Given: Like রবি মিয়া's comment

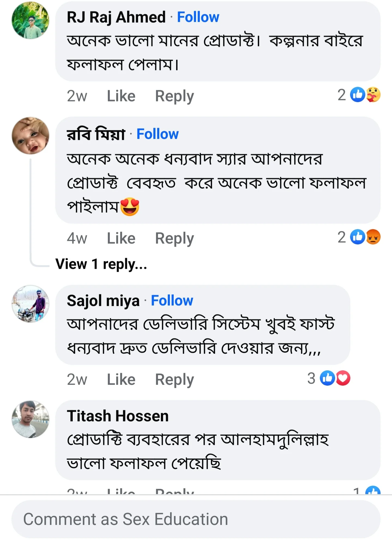Looking at the screenshot, I should (121, 238).
